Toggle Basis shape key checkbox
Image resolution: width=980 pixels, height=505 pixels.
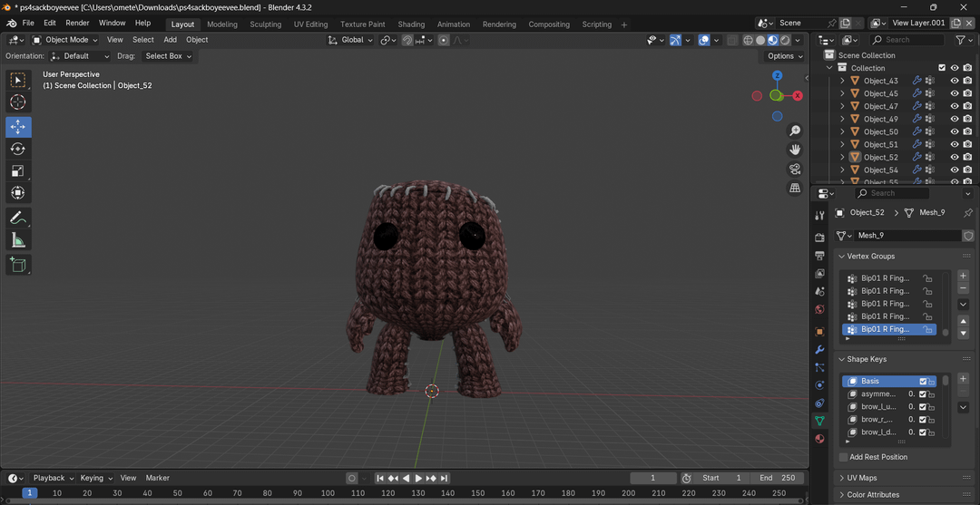(x=923, y=382)
